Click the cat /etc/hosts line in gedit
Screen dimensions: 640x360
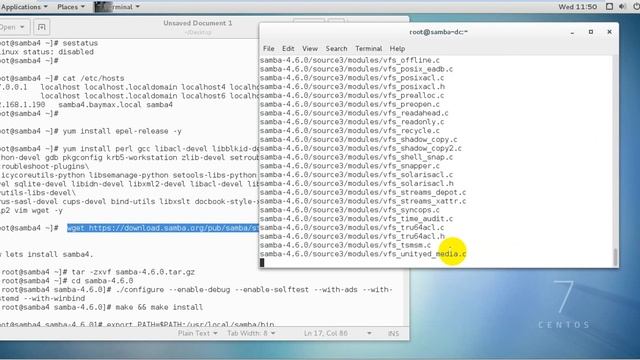coord(62,78)
